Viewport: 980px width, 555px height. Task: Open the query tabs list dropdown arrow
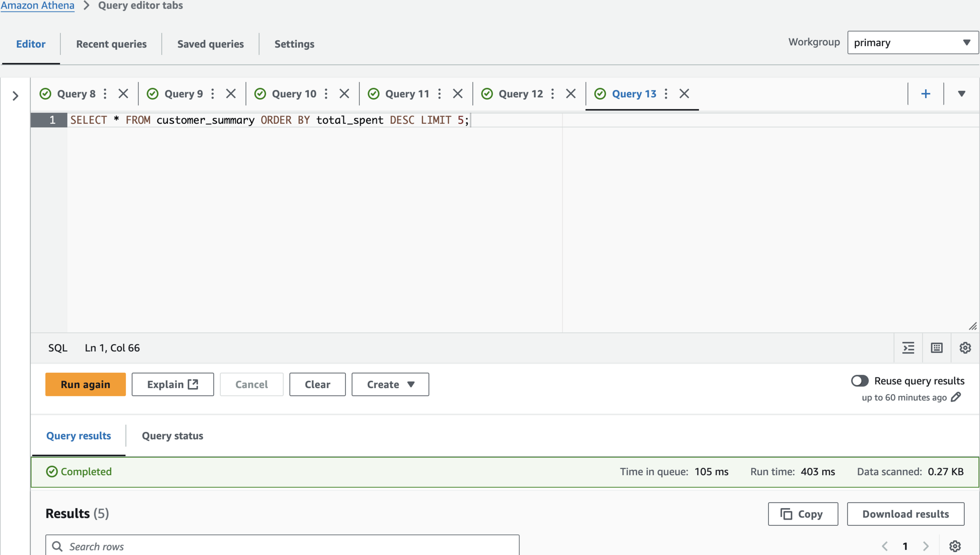click(x=962, y=94)
